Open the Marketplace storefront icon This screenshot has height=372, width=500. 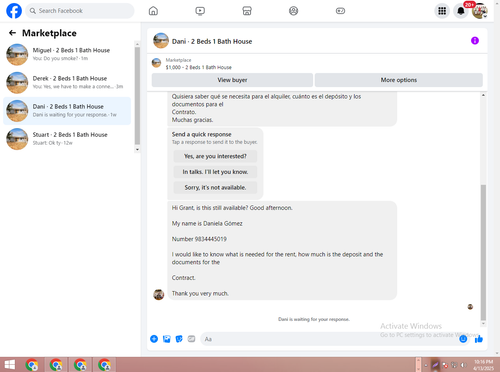click(247, 11)
